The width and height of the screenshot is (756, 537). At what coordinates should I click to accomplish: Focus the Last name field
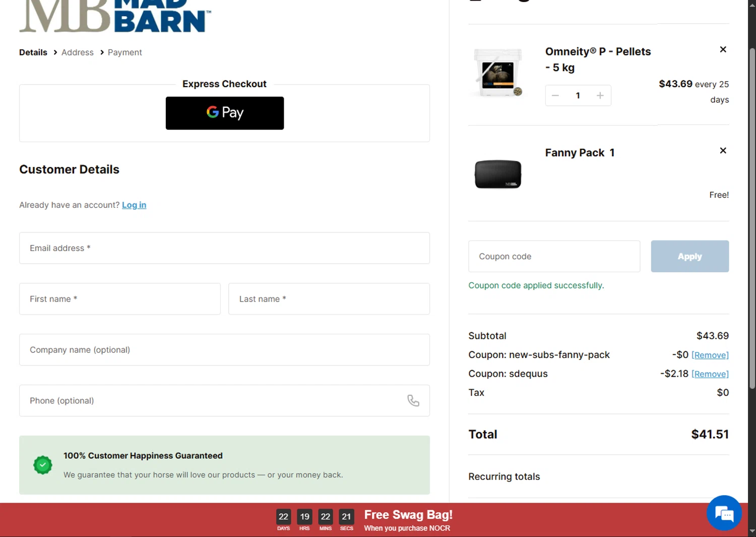click(329, 299)
